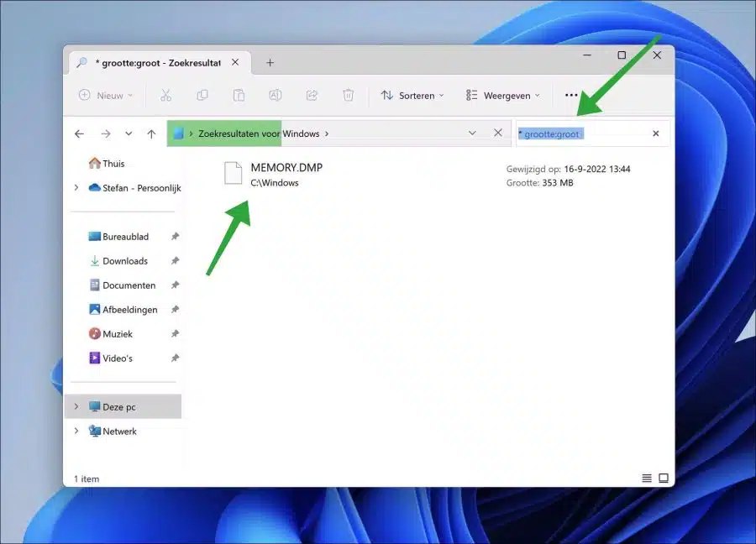Image resolution: width=756 pixels, height=544 pixels.
Task: Click 'Zoekresultaten voor Windows' in address bar
Action: (x=259, y=133)
